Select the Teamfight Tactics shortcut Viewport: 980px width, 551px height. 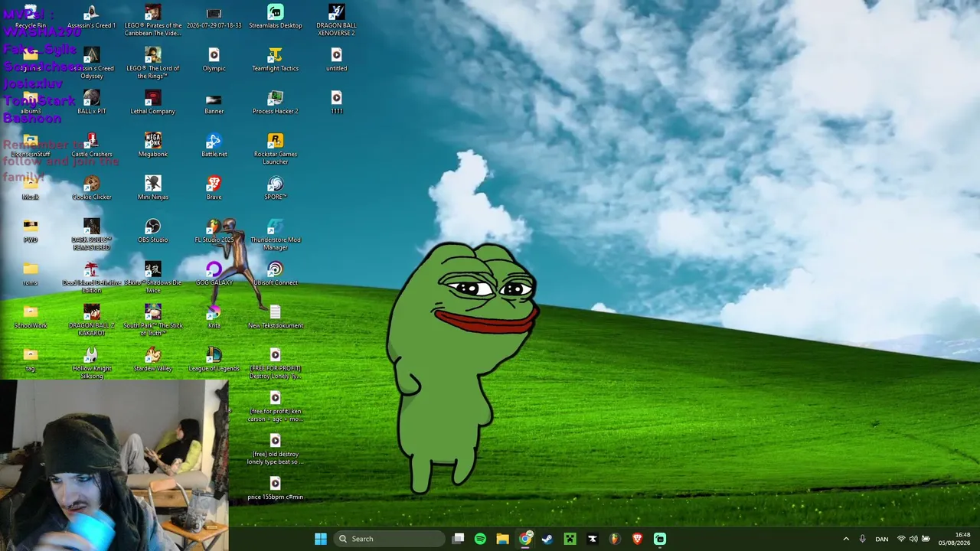[275, 60]
